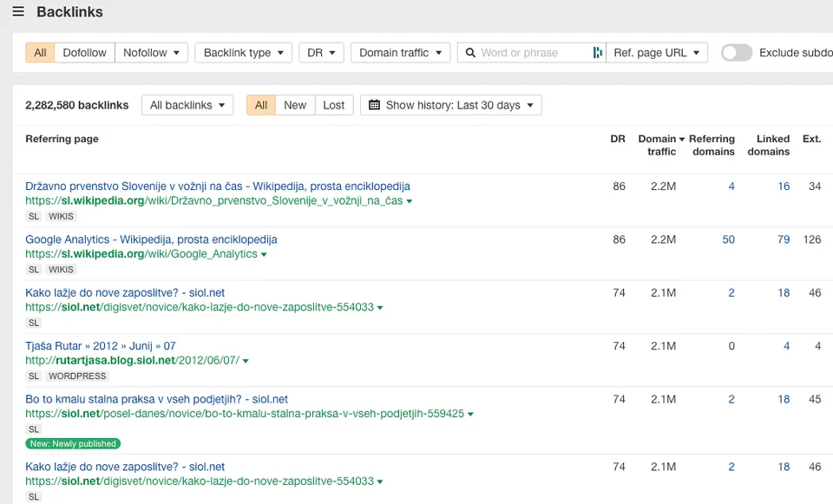Open the hamburger menu beside Backlinks
This screenshot has width=833, height=504.
pos(18,11)
